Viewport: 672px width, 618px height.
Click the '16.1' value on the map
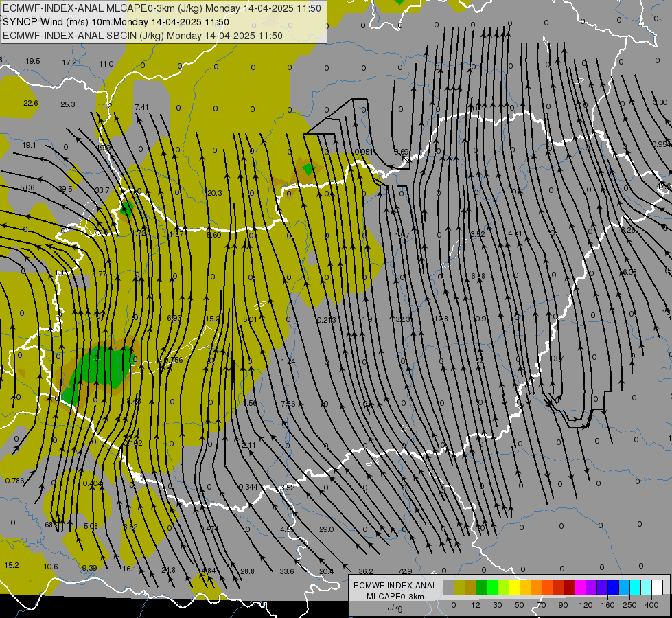click(130, 569)
